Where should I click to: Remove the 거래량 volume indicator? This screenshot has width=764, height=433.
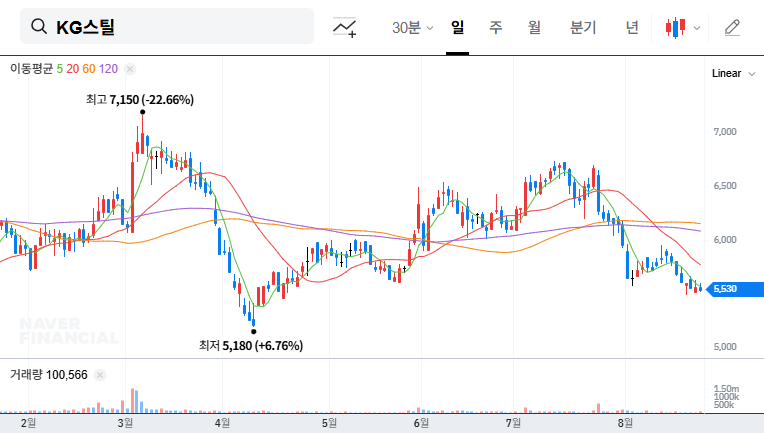pyautogui.click(x=100, y=375)
